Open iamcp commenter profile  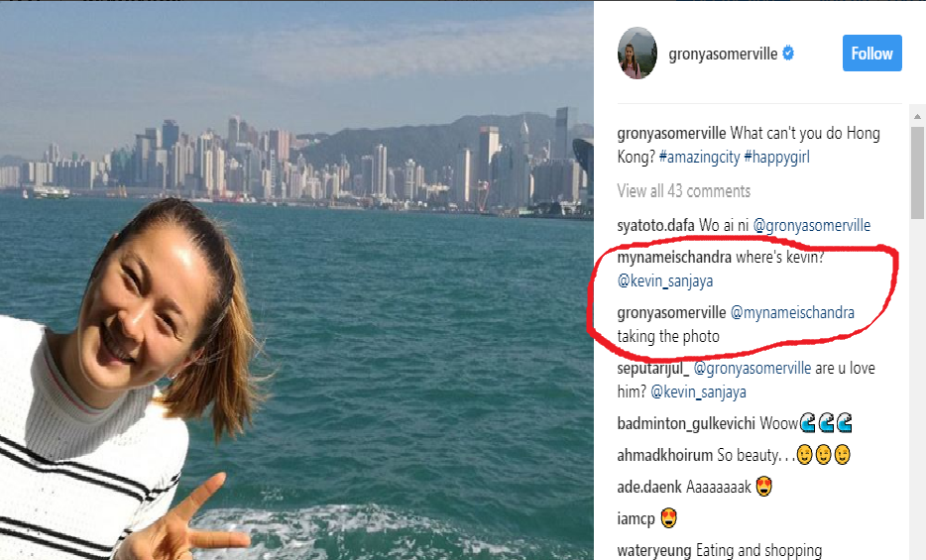[637, 518]
